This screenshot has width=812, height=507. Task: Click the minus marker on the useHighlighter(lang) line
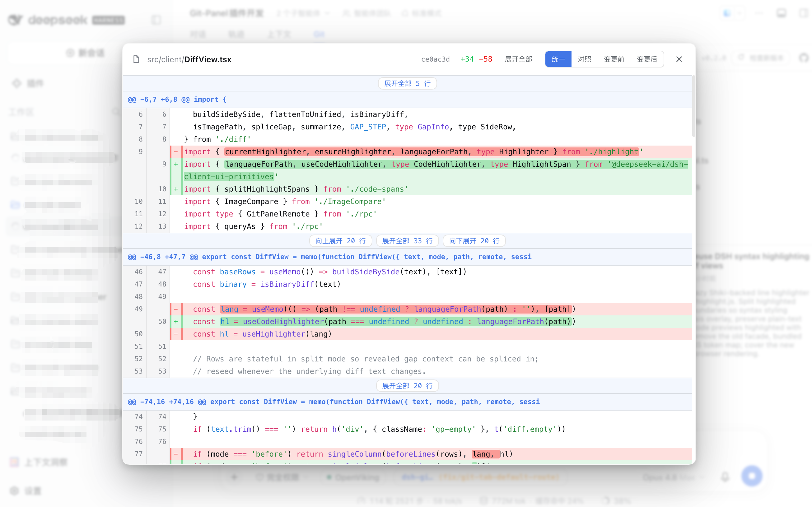[x=175, y=334]
